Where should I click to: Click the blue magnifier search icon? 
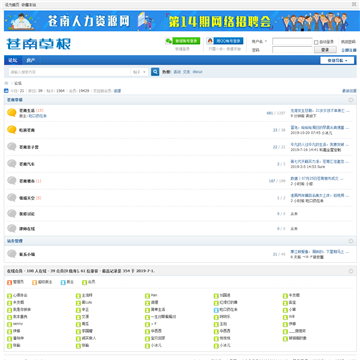pos(155,72)
